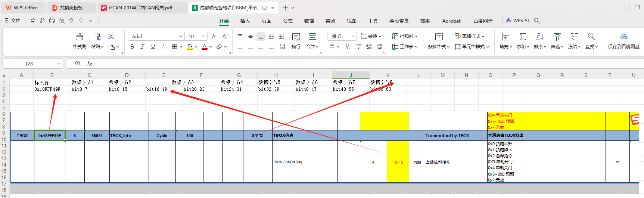Open the Conditional Formatting (条件格式) dropdown
The height and width of the screenshot is (198, 644).
[439, 47]
